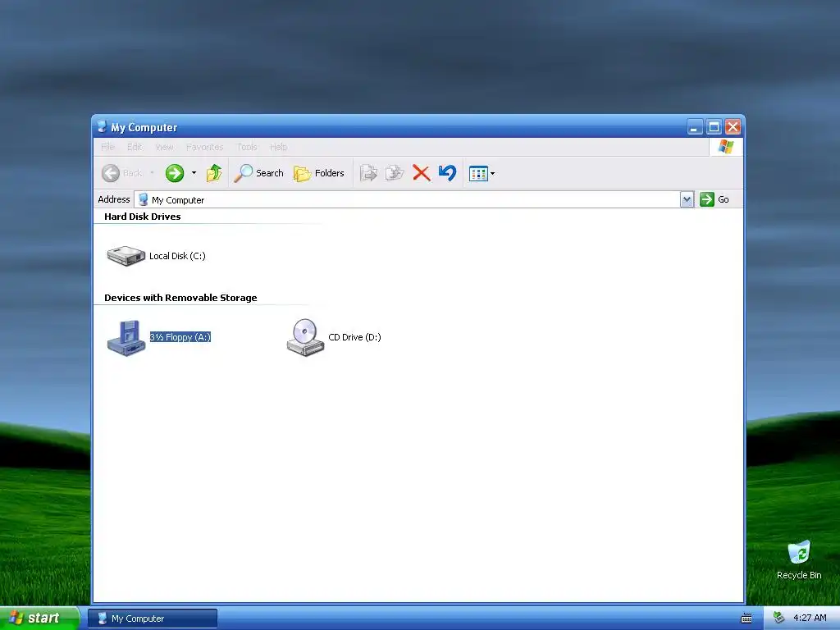
Task: Click the Windows logo throbber
Action: tap(726, 147)
